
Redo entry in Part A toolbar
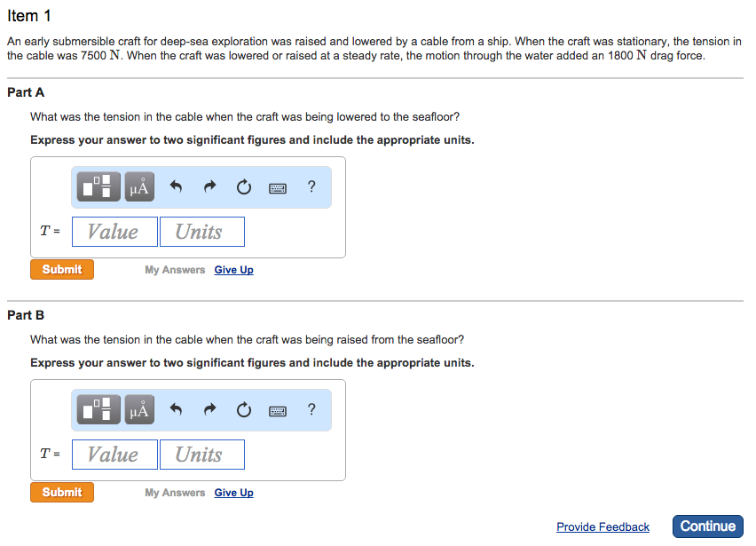click(x=209, y=186)
